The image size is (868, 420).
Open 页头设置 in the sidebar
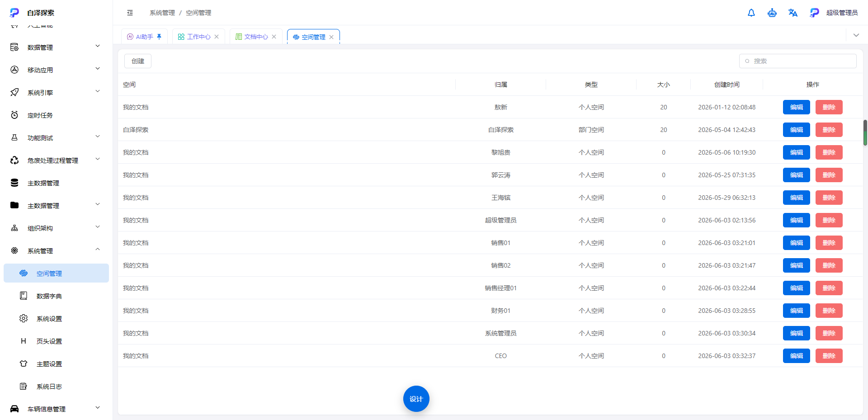coord(56,341)
